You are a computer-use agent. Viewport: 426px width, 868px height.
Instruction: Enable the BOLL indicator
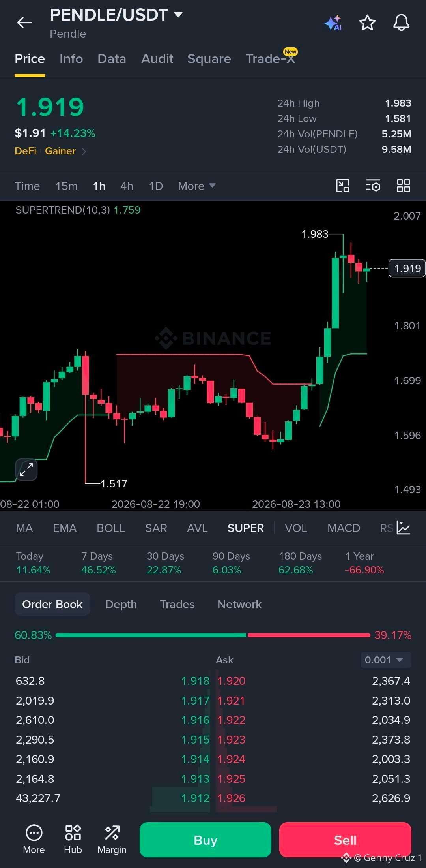tap(111, 528)
